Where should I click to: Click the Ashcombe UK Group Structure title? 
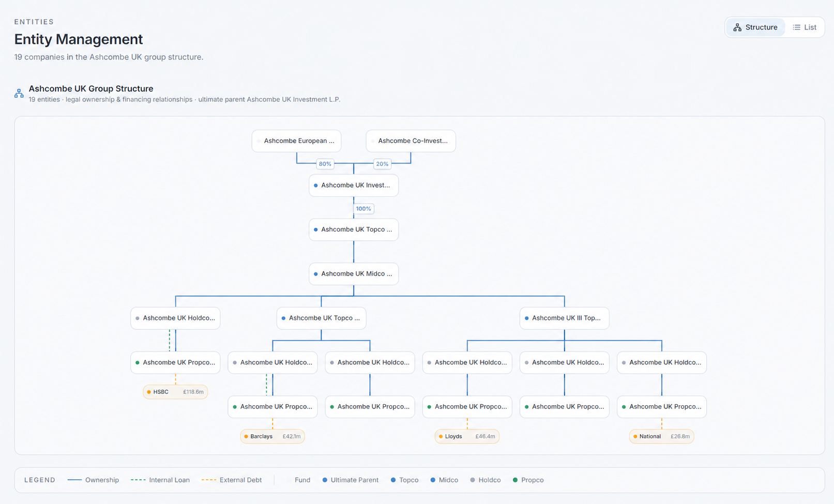click(91, 89)
